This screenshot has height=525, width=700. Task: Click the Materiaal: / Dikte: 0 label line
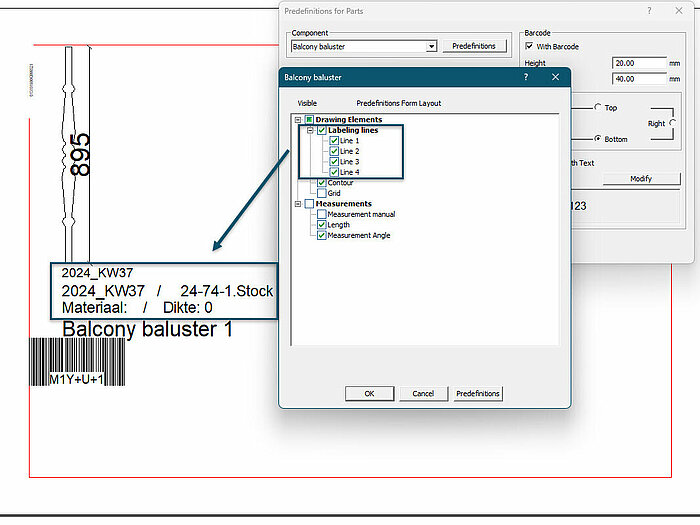coord(137,308)
